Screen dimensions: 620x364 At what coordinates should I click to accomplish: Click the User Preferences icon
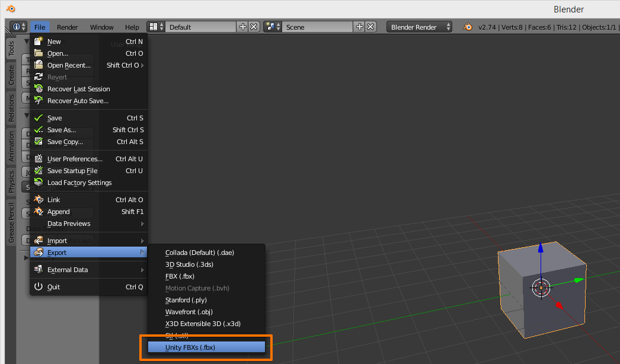click(x=39, y=158)
